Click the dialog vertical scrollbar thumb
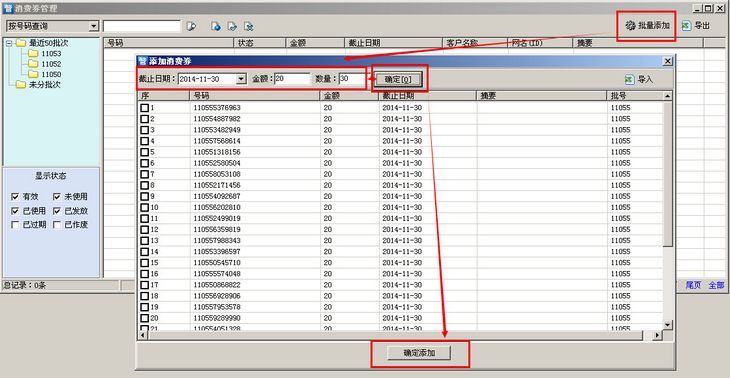The width and height of the screenshot is (730, 378). click(x=668, y=174)
